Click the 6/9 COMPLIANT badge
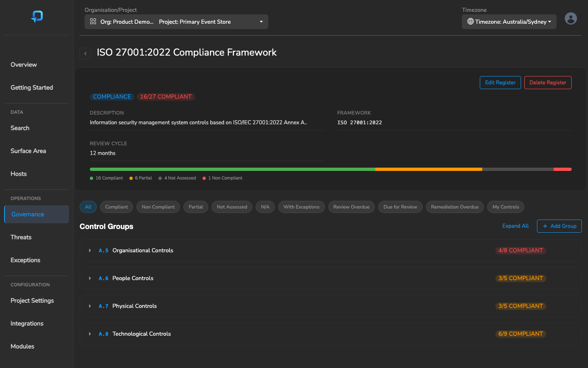The width and height of the screenshot is (588, 368). [521, 334]
